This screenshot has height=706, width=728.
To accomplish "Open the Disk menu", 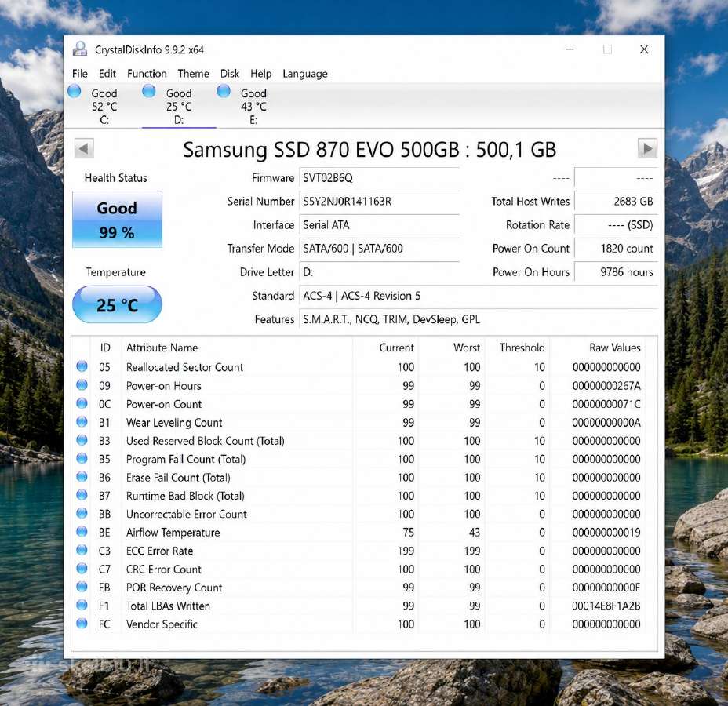I will point(229,73).
